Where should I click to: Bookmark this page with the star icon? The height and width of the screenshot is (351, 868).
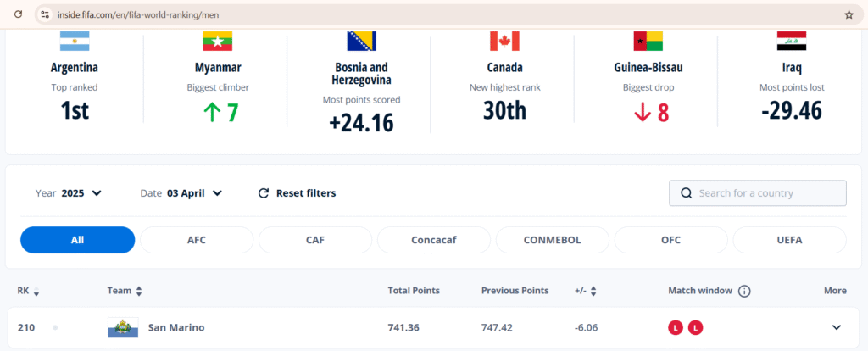[x=849, y=15]
